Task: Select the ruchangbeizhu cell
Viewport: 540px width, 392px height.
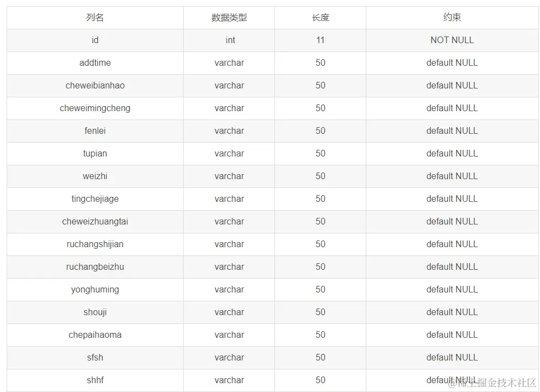Action: 95,267
